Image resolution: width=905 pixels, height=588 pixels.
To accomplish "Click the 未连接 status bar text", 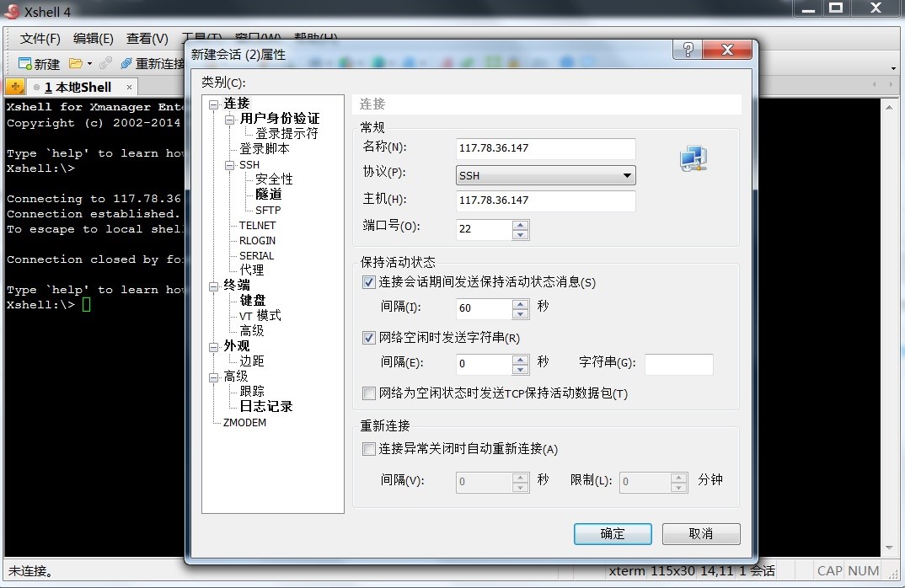I will pos(30,571).
